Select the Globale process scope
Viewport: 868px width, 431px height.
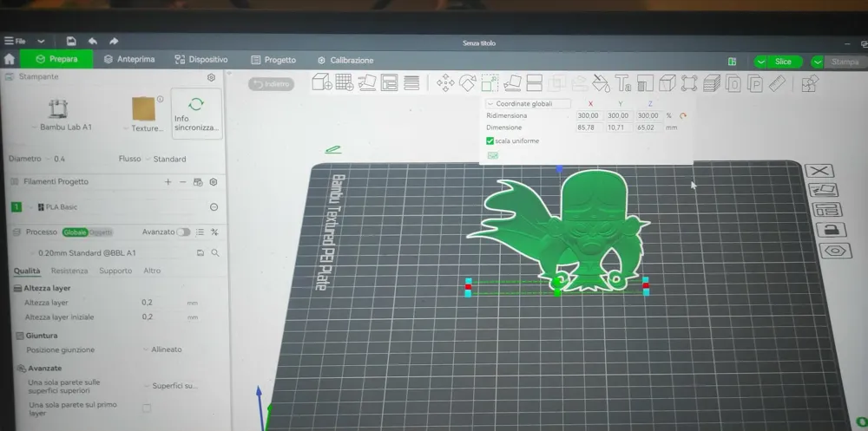coord(75,232)
